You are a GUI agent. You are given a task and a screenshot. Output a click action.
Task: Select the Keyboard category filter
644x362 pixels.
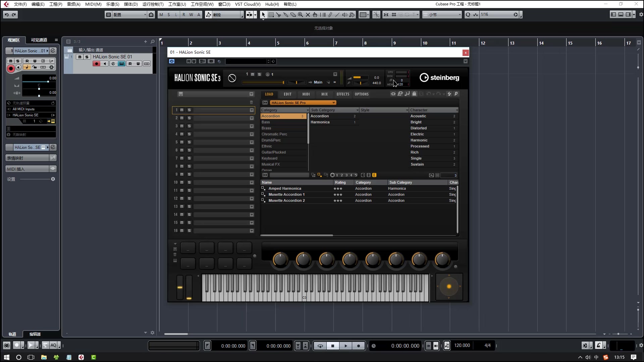[x=269, y=158]
